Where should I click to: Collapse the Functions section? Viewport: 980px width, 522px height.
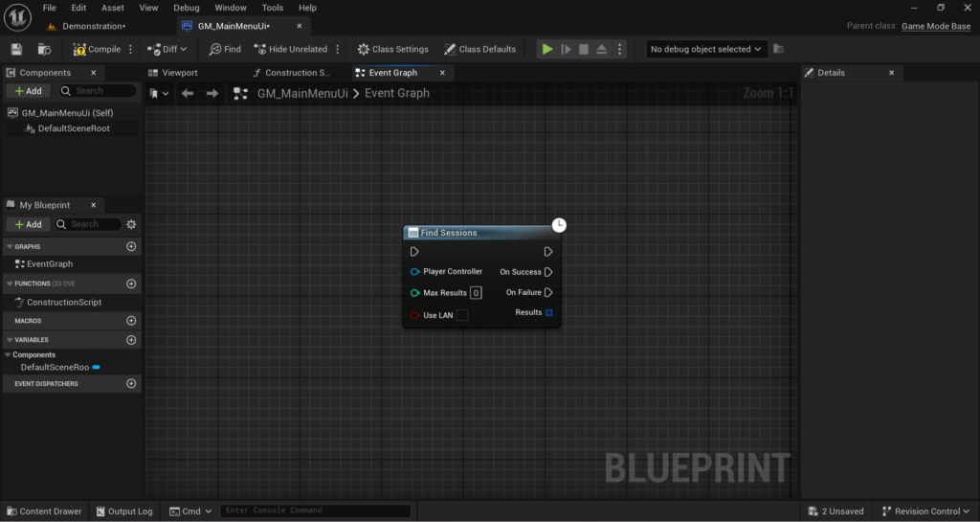10,284
